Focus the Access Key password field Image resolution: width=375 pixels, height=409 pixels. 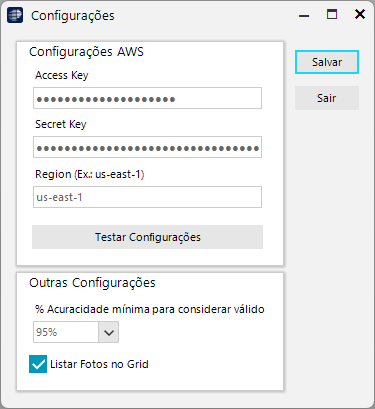pos(147,98)
